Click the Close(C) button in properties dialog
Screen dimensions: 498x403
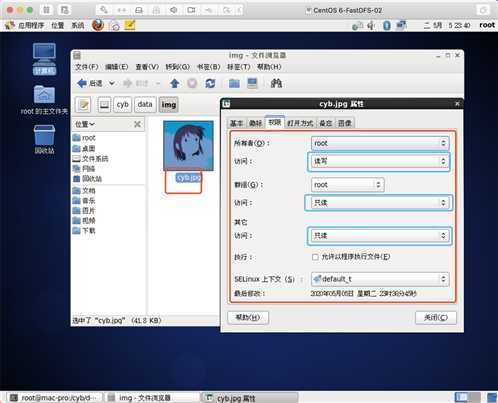coord(436,318)
